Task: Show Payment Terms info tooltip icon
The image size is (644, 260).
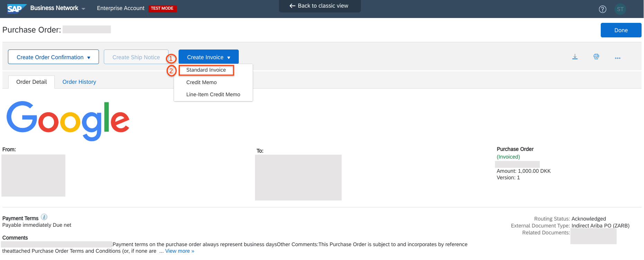Action: (x=44, y=217)
